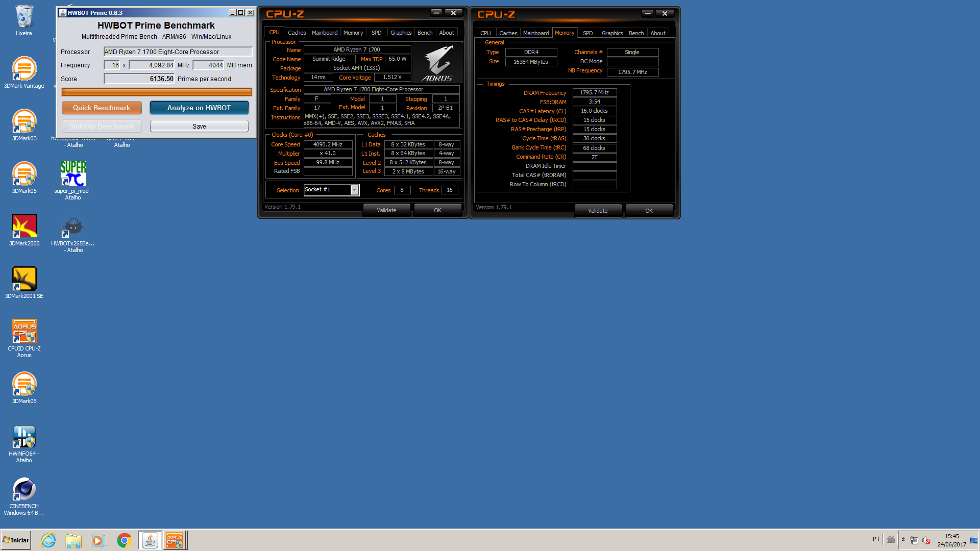The height and width of the screenshot is (551, 980).
Task: Select the 3DMark03 desktop shortcut
Action: pyautogui.click(x=24, y=125)
